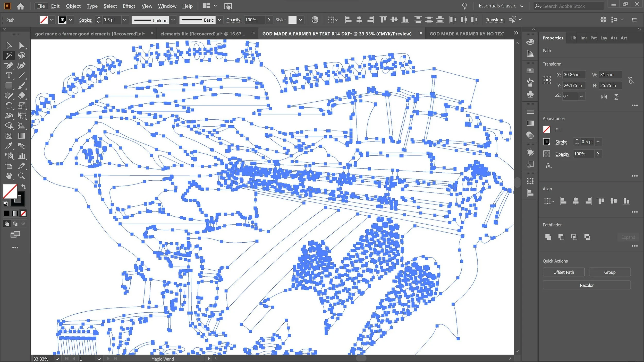The image size is (644, 362).
Task: Open the Effect menu
Action: 129,6
